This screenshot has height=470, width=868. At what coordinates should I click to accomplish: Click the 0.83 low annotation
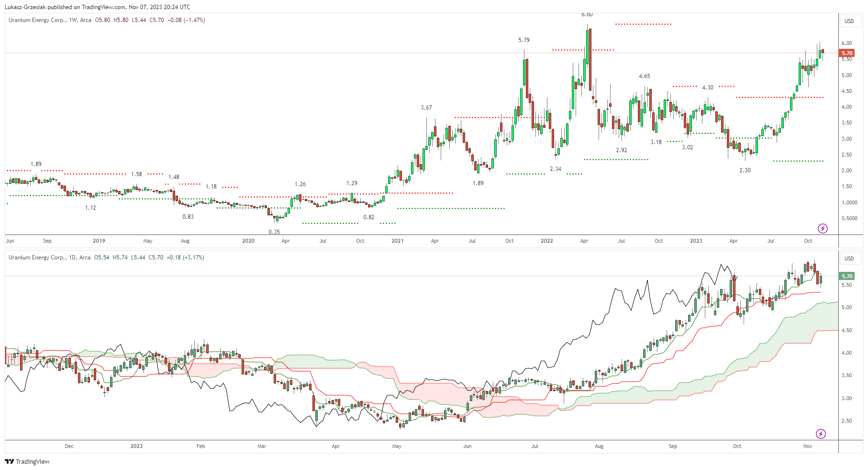[x=188, y=217]
